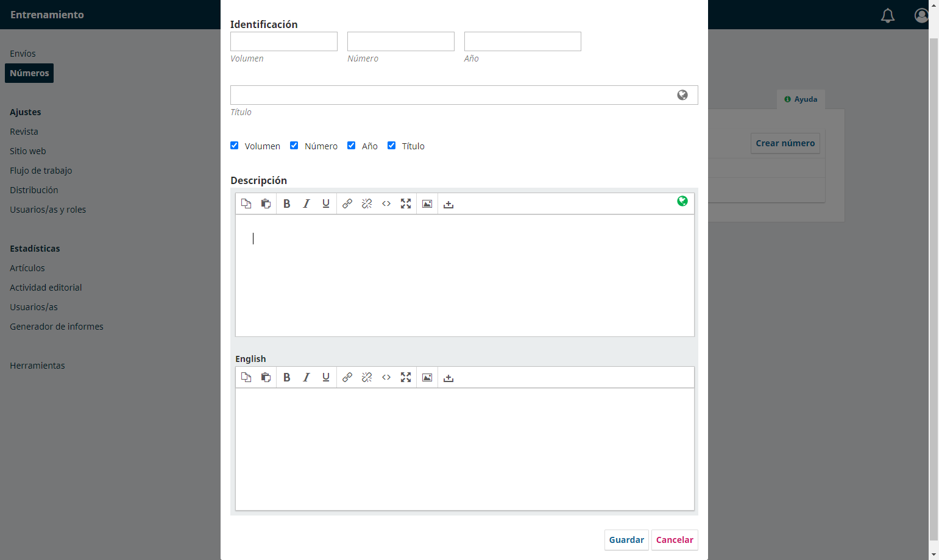The image size is (939, 560).
Task: Uncheck the Volumen checkbox
Action: 235,146
